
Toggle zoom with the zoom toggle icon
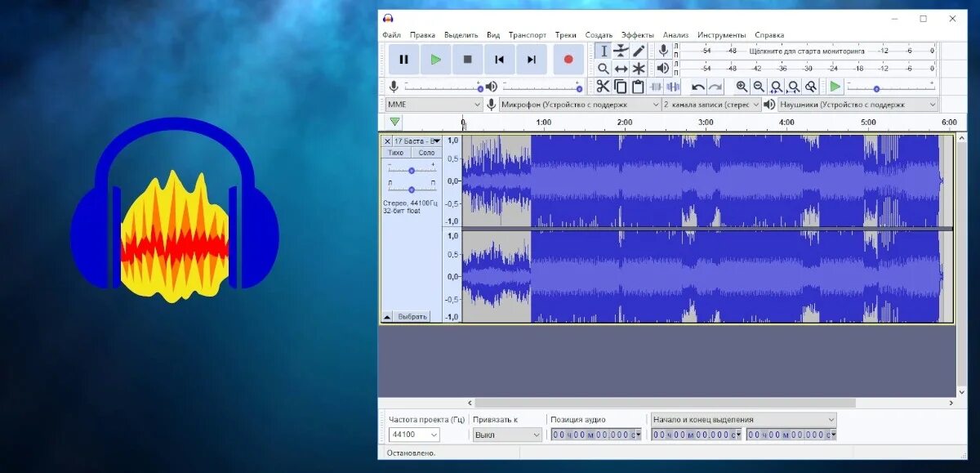(810, 87)
